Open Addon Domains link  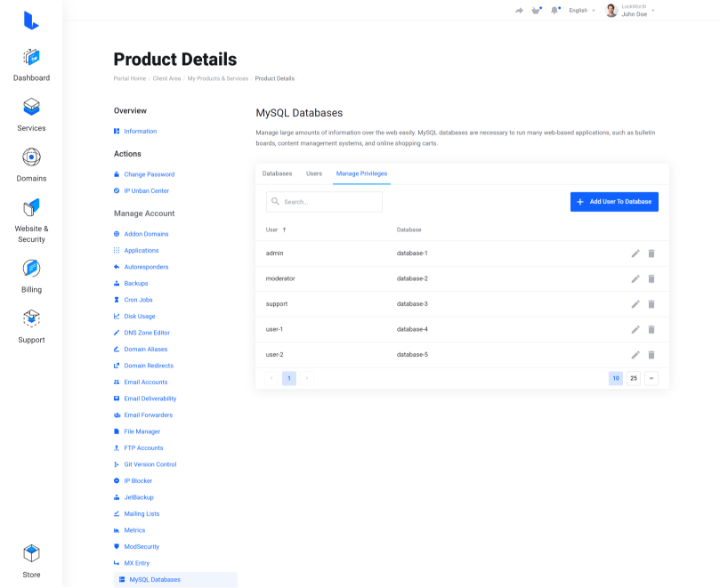146,234
